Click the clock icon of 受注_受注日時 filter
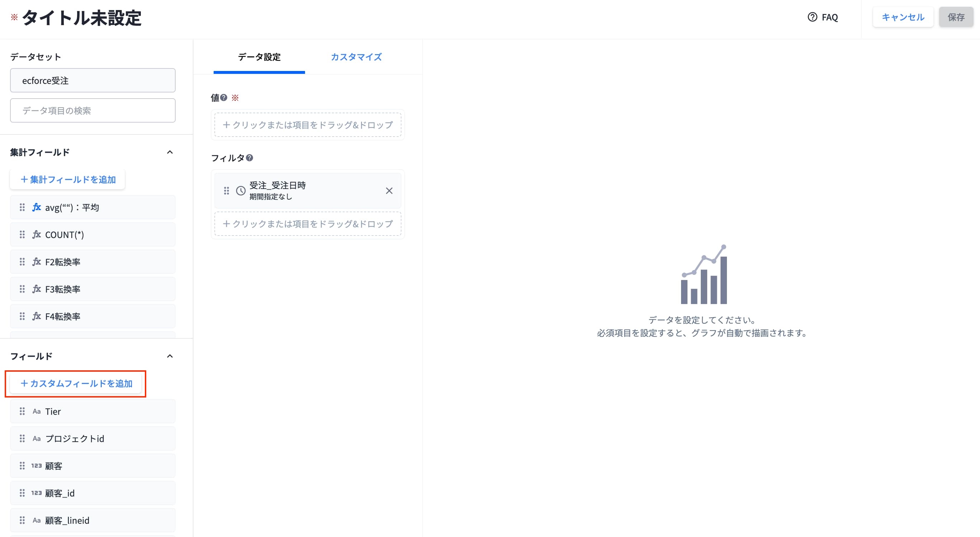The image size is (980, 537). 241,191
